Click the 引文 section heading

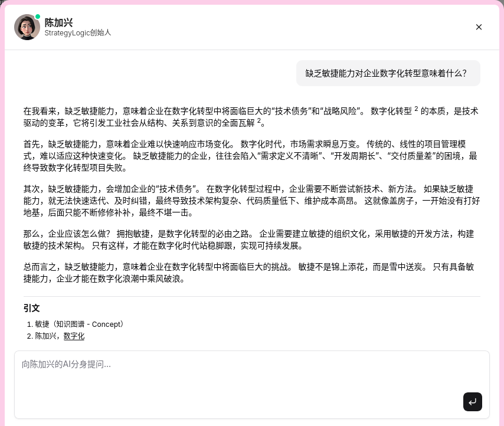point(32,308)
